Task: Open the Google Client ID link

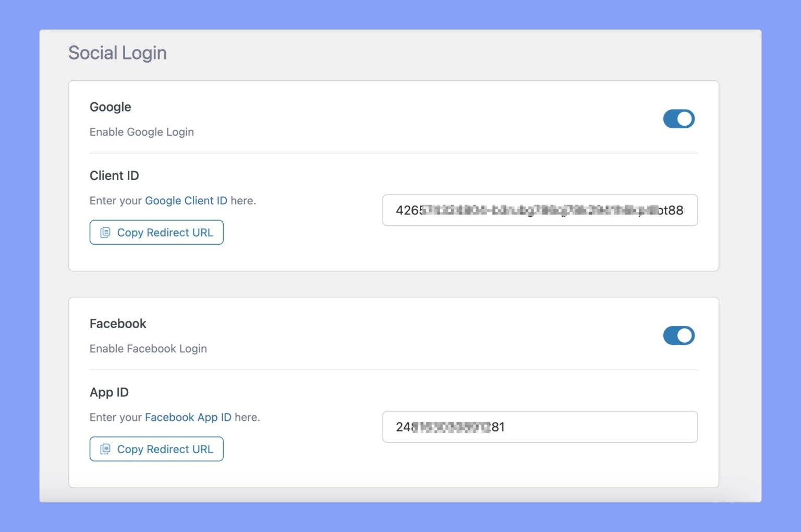Action: coord(186,200)
